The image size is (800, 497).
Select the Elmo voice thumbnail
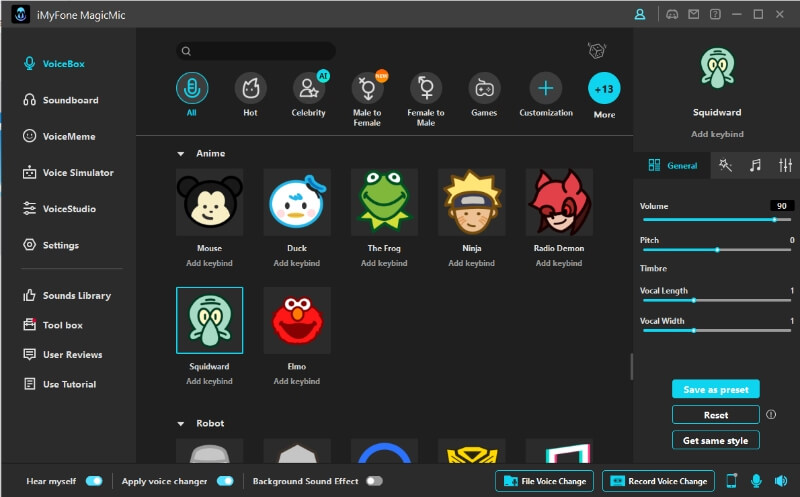297,320
